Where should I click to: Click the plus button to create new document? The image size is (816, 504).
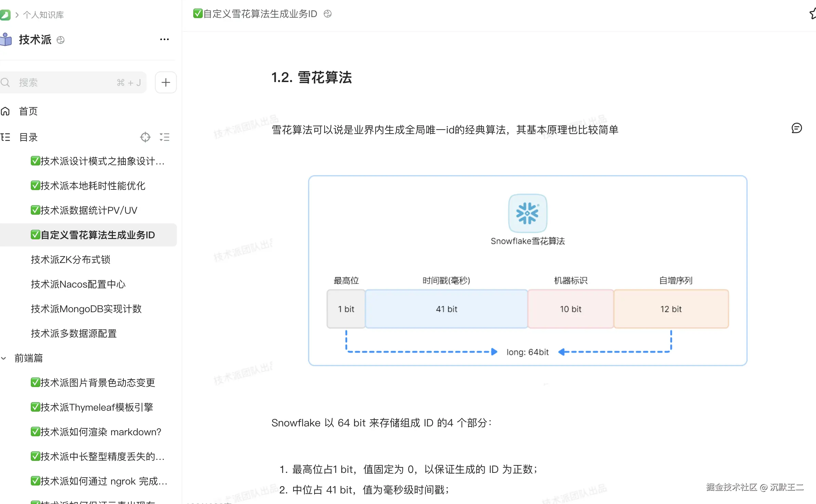coord(166,82)
